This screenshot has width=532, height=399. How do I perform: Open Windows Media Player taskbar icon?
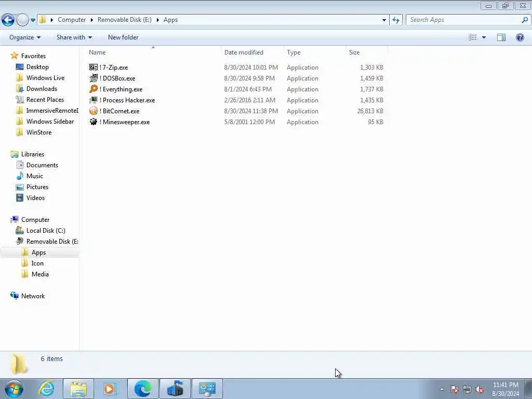(110, 389)
